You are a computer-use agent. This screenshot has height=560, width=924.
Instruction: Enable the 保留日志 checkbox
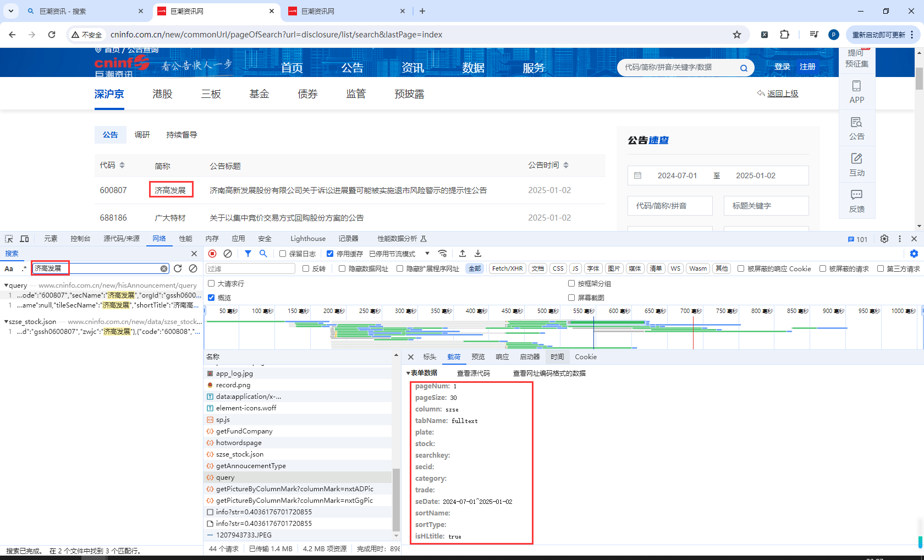[x=283, y=254]
